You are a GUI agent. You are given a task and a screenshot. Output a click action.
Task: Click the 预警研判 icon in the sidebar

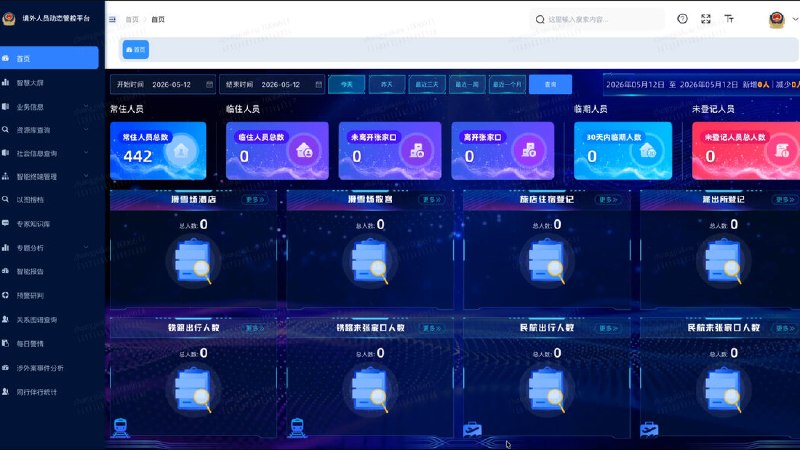(x=5, y=295)
